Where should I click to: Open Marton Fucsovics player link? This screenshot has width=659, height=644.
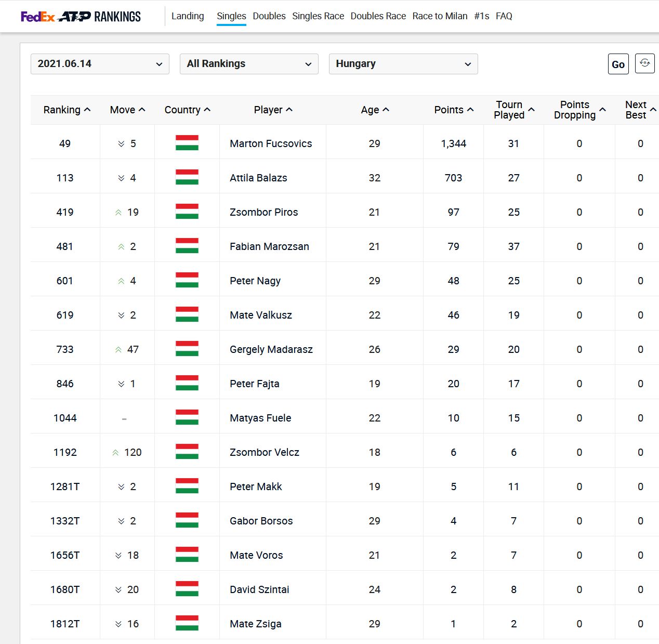tap(271, 143)
